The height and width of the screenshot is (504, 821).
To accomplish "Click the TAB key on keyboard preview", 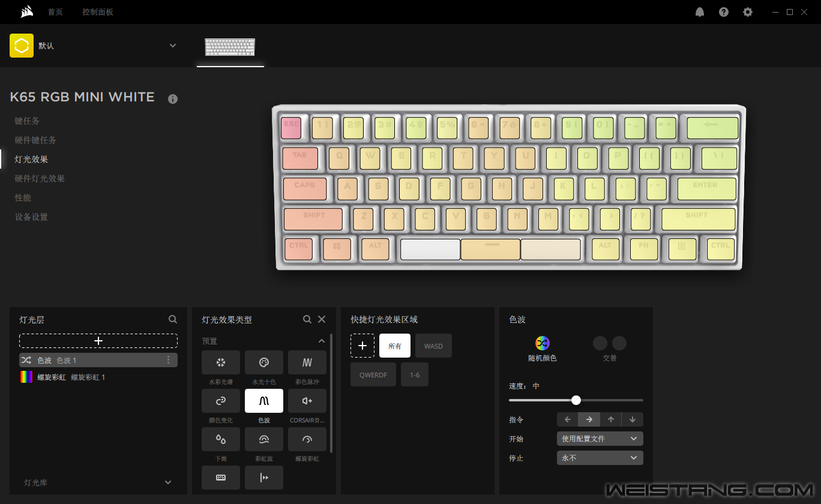I will pos(300,158).
